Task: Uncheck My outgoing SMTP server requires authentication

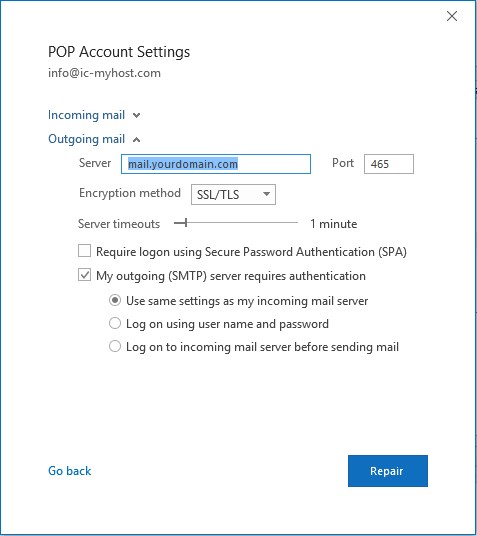Action: tap(84, 274)
